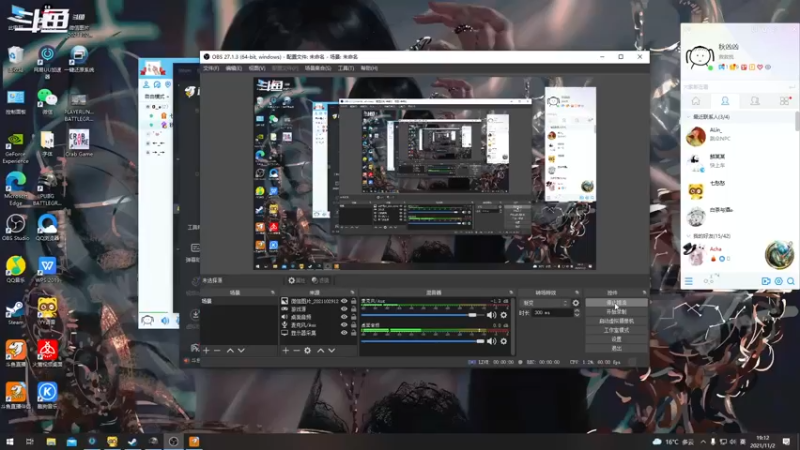Click the 开始录制 Start Recording button

(616, 312)
